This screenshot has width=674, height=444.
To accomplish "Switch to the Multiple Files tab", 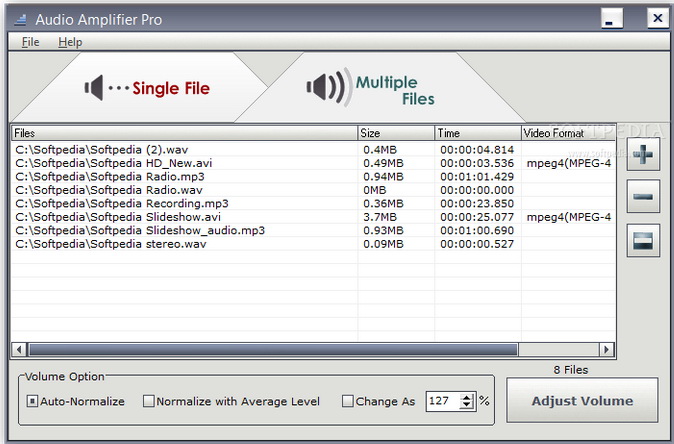I will (380, 88).
